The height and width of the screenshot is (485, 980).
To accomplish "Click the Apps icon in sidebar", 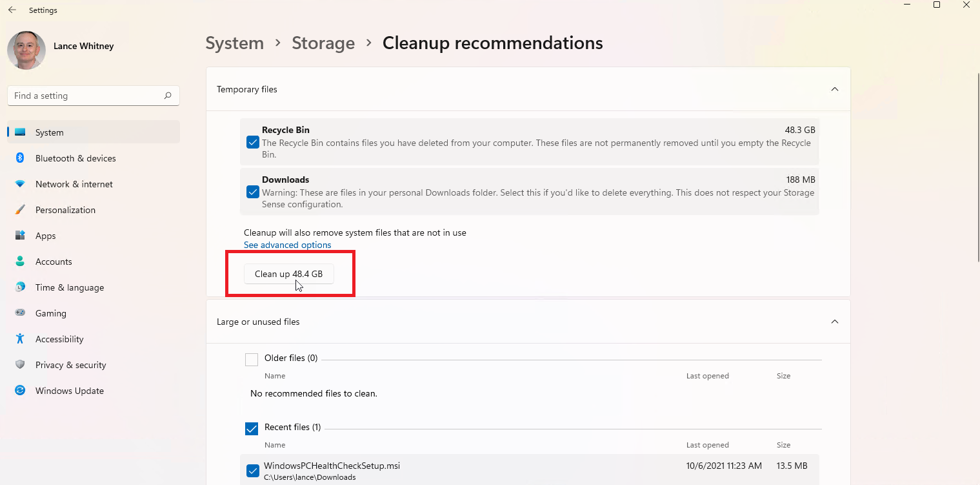I will click(x=20, y=236).
